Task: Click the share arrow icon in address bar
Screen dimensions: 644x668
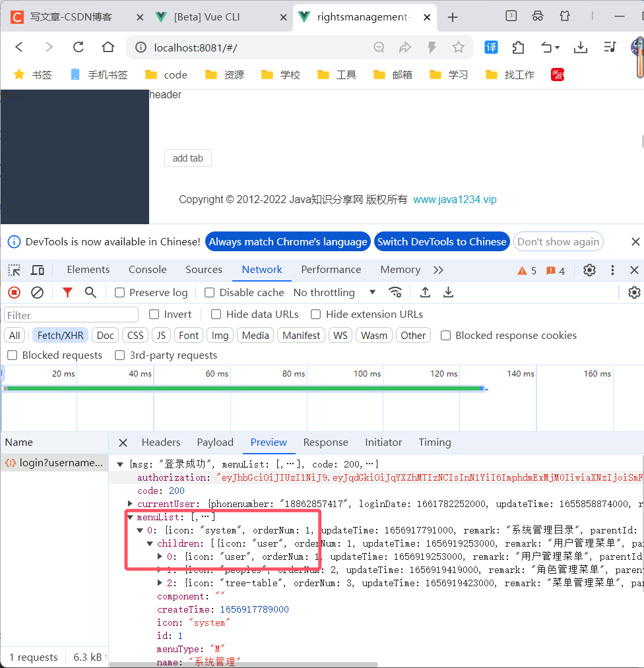Action: pos(405,47)
